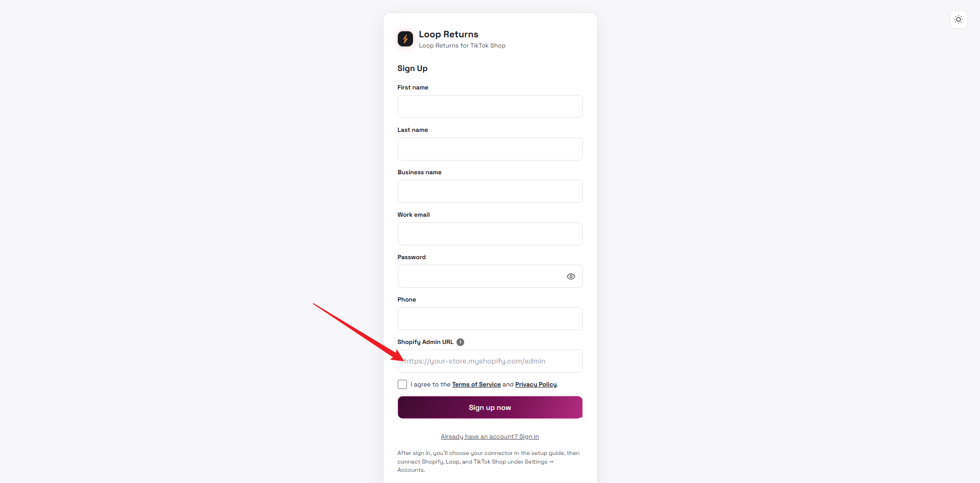Select the Business name input
The height and width of the screenshot is (483, 980).
tap(490, 191)
